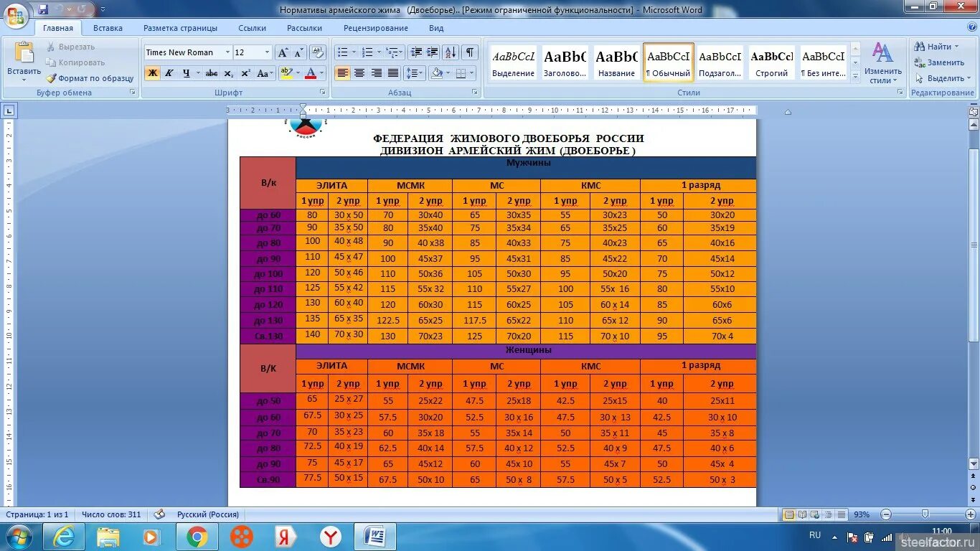Open the Шрифт dialog launcher
The image size is (980, 551).
[x=321, y=93]
